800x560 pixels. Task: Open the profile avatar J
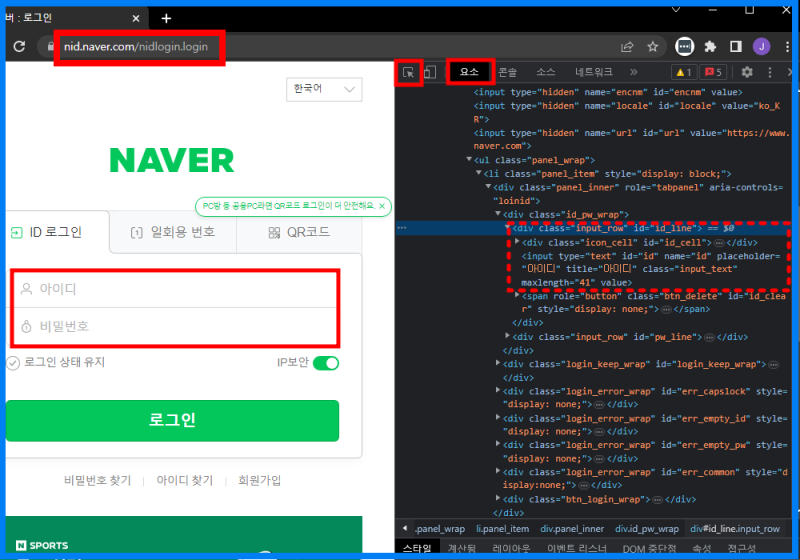pos(762,47)
